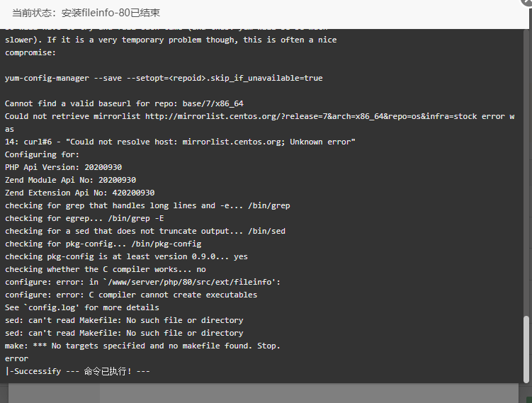The image size is (532, 403).
Task: Click the 'make: *** No targets specified' line
Action: click(142, 346)
